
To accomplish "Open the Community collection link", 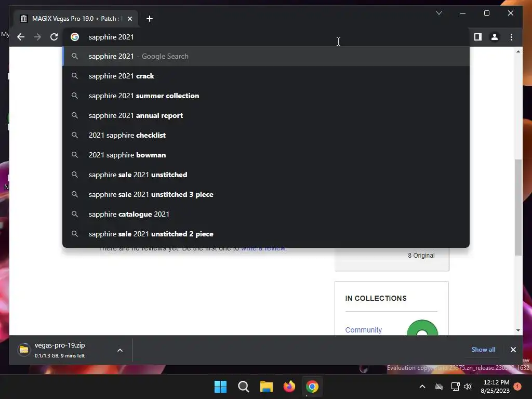I will [363, 330].
